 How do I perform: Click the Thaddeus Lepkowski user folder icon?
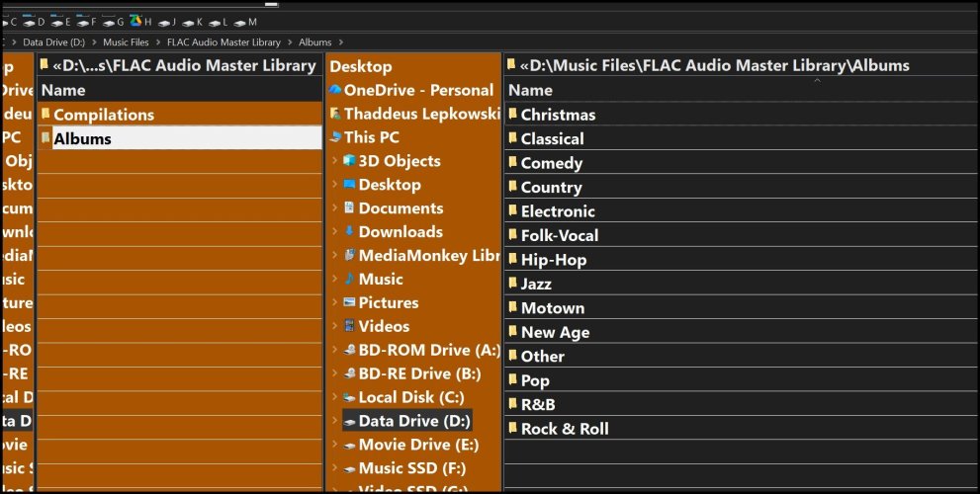(x=335, y=114)
